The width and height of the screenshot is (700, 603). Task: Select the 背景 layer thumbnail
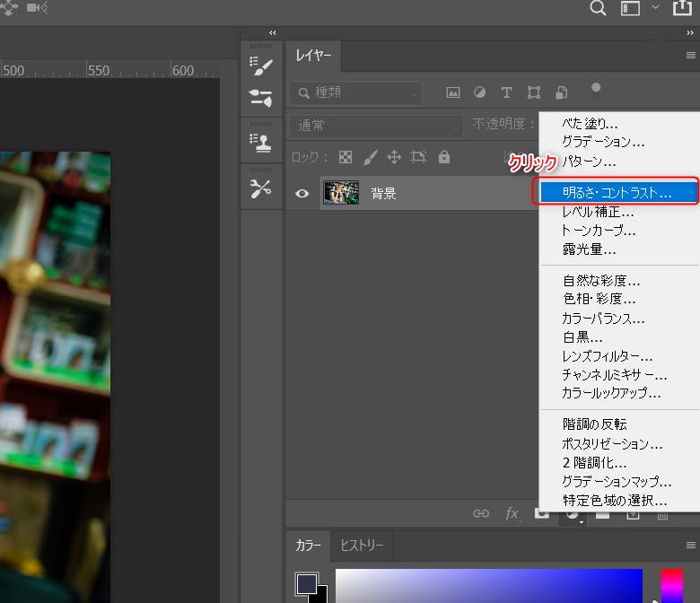tap(341, 193)
